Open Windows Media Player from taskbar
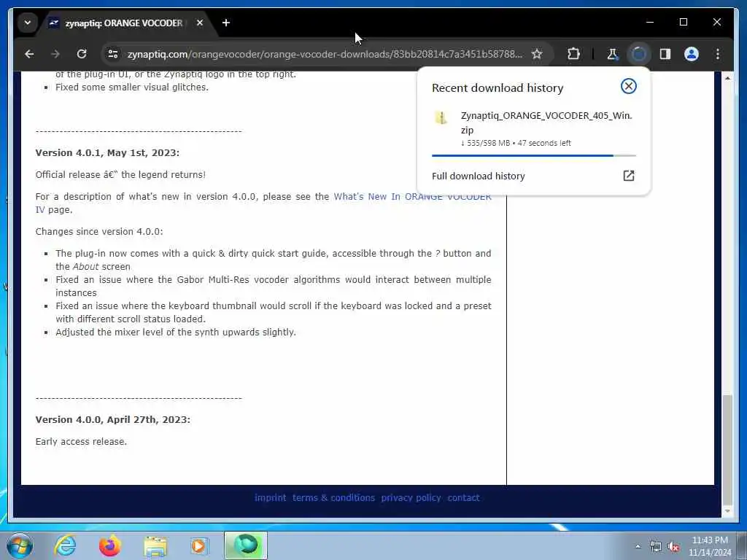This screenshot has height=560, width=747. pyautogui.click(x=199, y=545)
